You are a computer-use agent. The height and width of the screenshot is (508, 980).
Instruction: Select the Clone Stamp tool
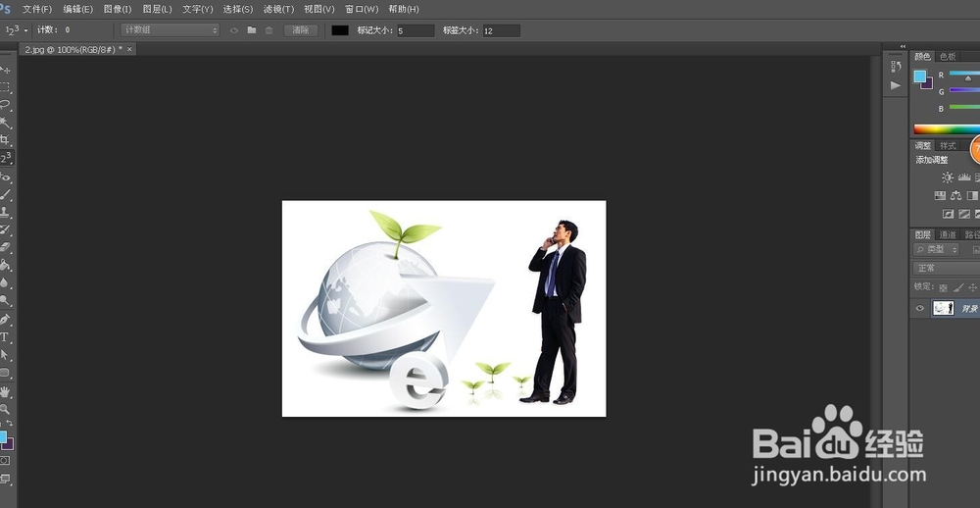[5, 212]
